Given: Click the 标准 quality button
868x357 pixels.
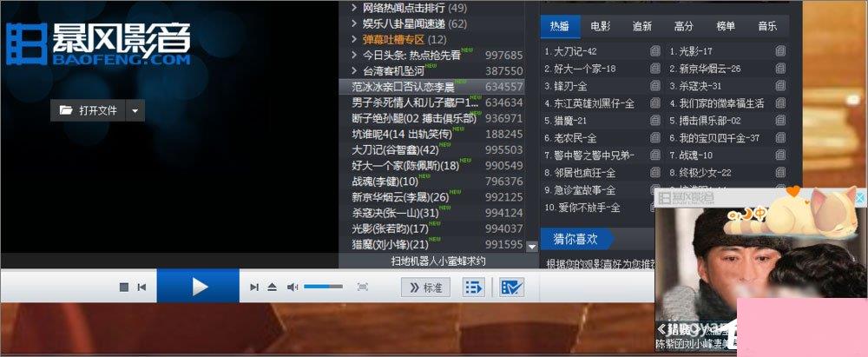Looking at the screenshot, I should coord(425,288).
